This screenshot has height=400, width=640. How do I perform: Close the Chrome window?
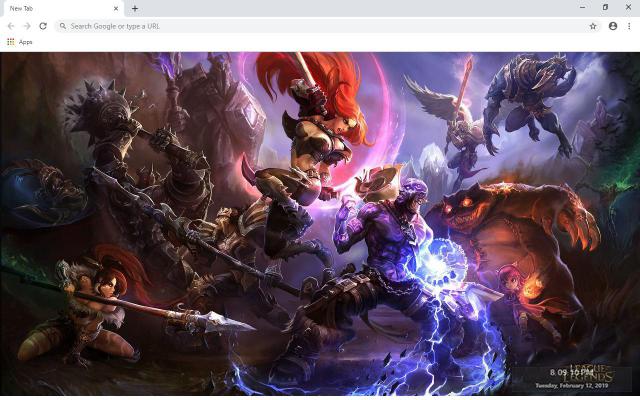click(x=628, y=7)
